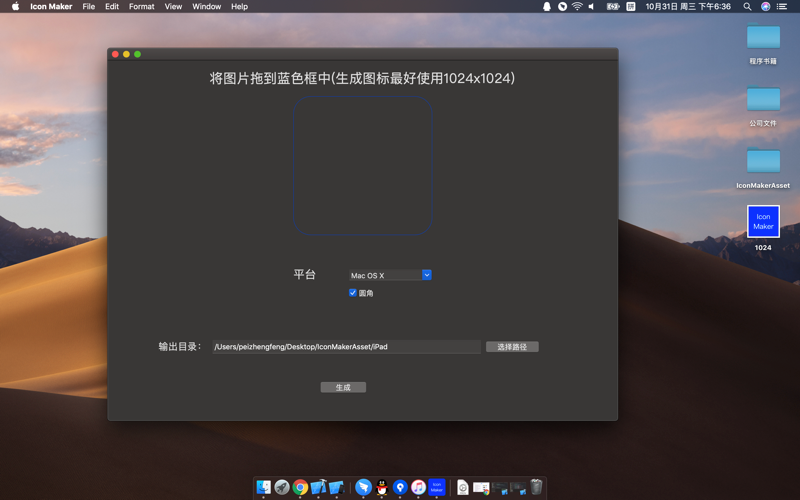Click Icon Maker app in Dock

click(x=437, y=487)
